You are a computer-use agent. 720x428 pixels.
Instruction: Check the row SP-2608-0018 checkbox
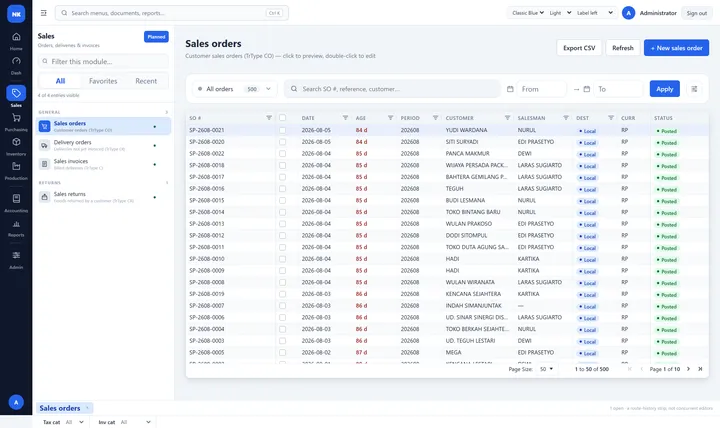point(282,165)
